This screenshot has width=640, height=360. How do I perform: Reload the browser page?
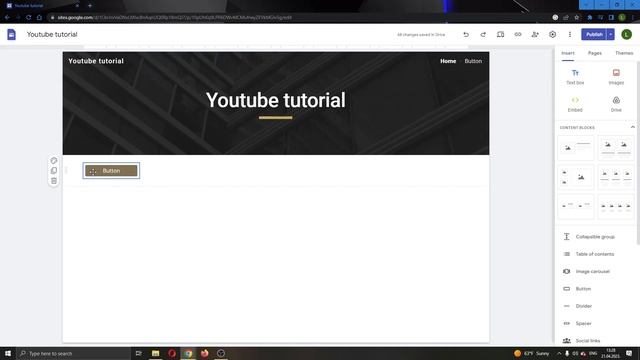[28, 18]
